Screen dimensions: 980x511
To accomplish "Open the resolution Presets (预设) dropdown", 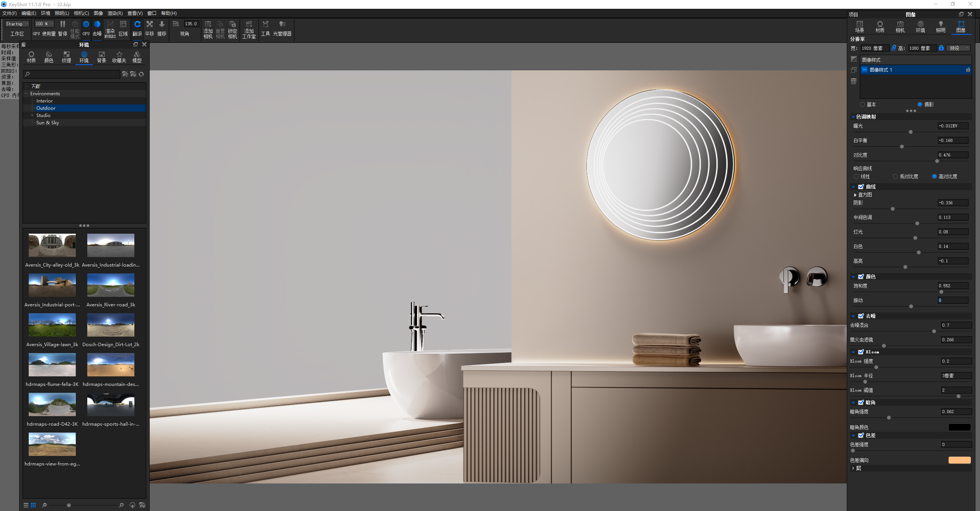I will pos(958,48).
